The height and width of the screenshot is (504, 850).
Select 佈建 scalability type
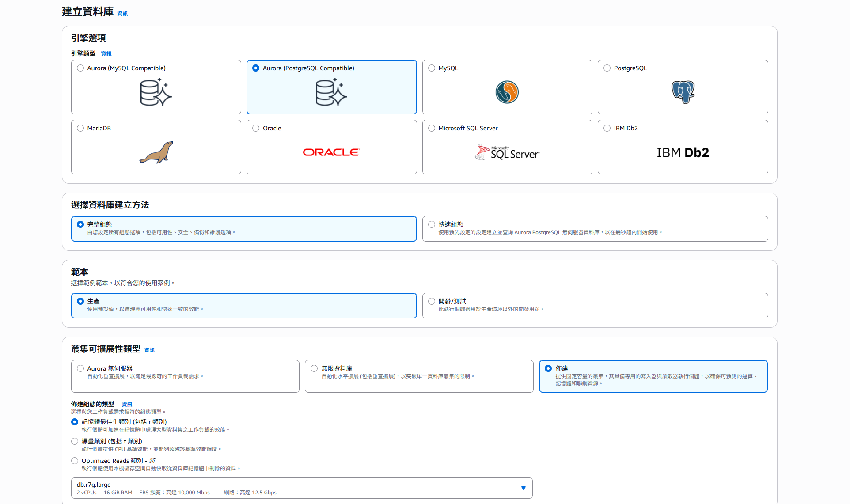(653, 376)
